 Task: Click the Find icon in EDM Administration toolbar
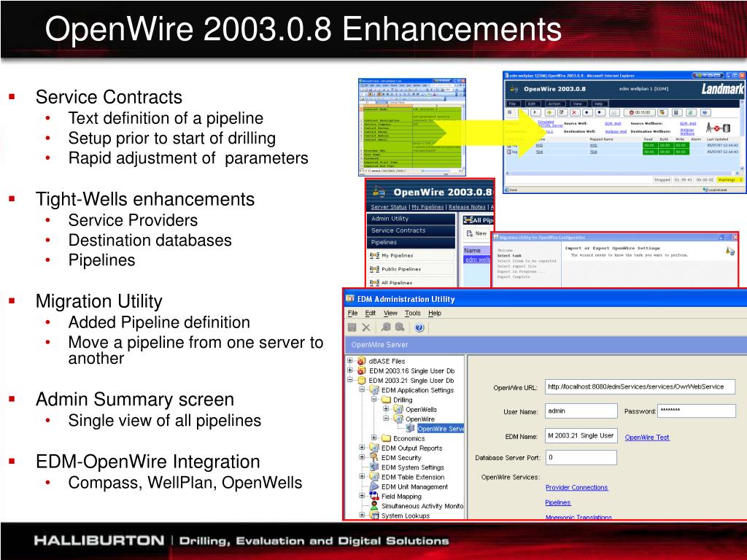click(x=386, y=327)
